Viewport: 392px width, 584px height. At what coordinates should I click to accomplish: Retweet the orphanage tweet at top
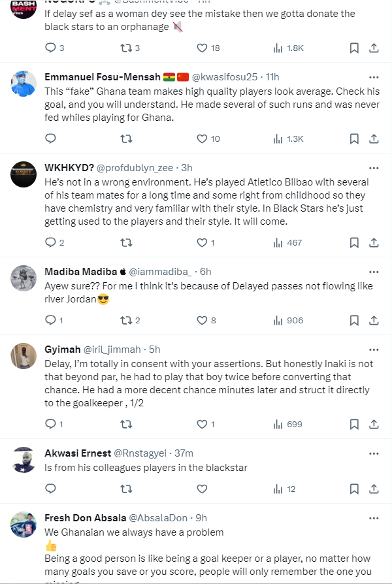pyautogui.click(x=127, y=48)
